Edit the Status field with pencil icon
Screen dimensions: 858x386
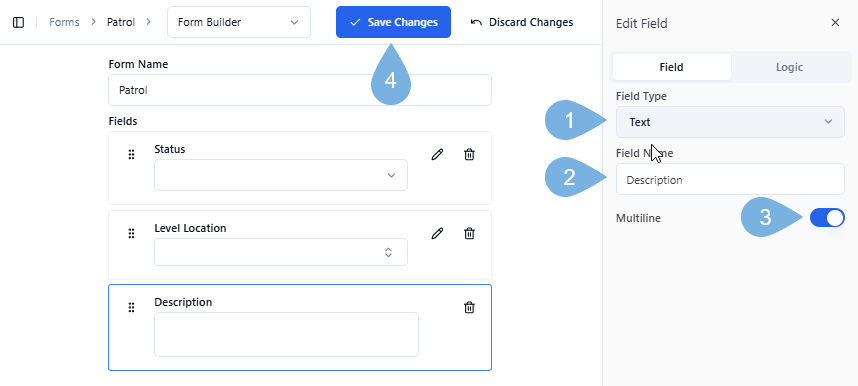pos(437,154)
